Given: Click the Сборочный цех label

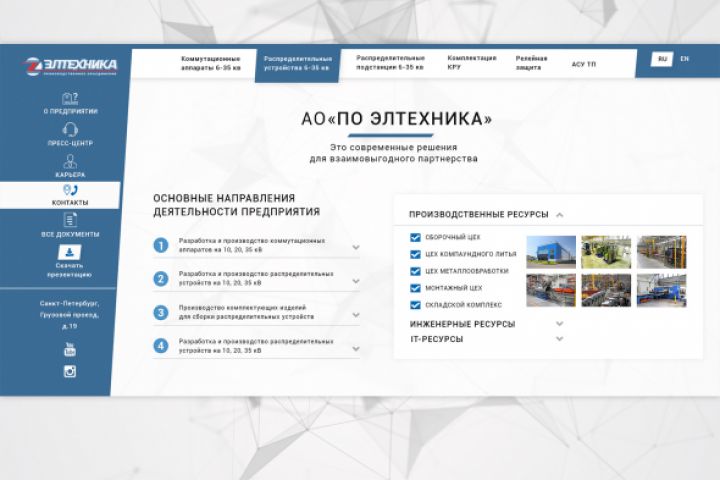Looking at the screenshot, I should pos(453,237).
